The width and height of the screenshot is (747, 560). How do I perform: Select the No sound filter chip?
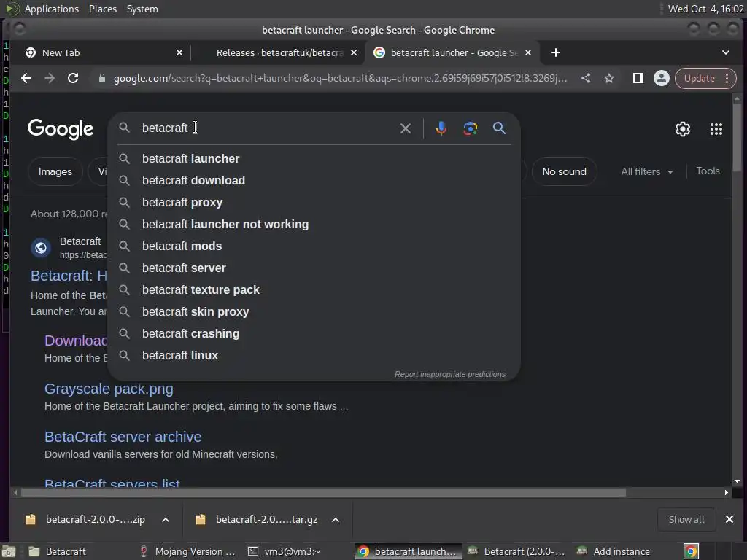[x=564, y=171]
